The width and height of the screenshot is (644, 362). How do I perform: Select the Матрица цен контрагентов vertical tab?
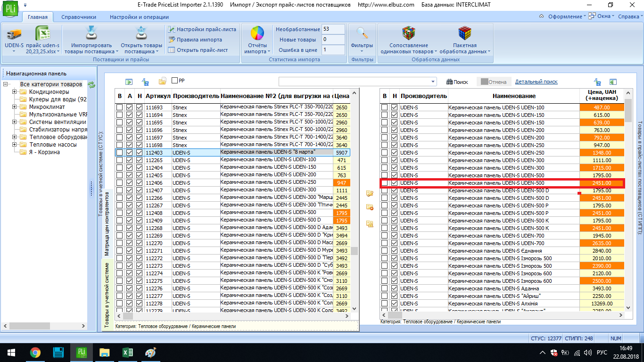tap(107, 223)
